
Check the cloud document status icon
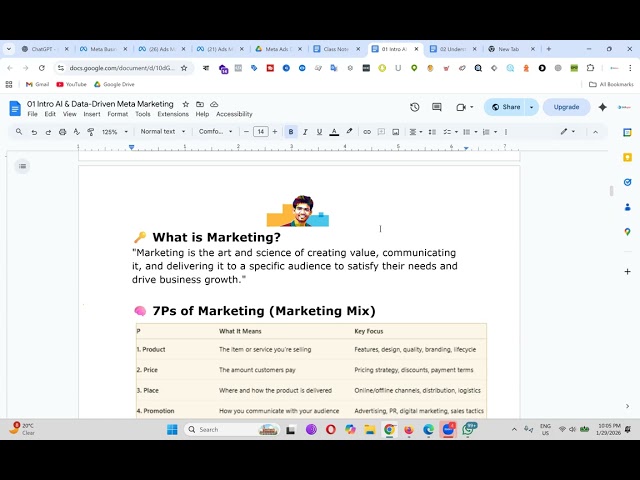coord(214,104)
